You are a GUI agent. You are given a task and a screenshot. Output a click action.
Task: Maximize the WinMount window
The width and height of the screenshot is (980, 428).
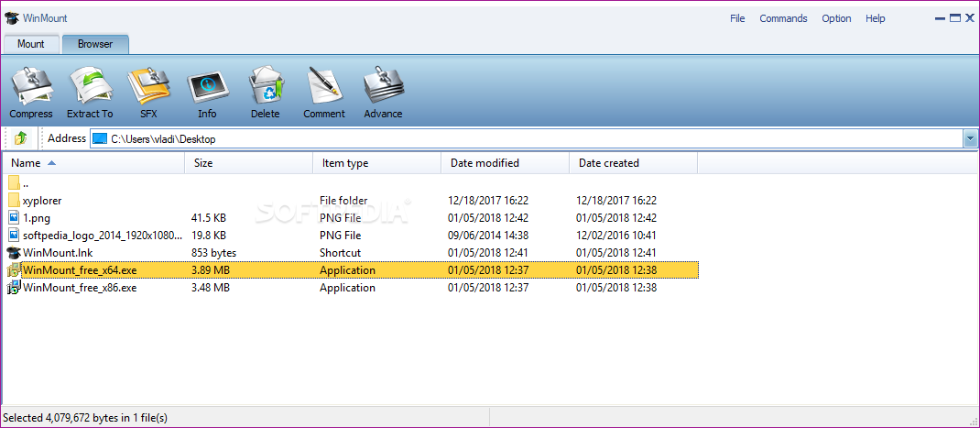955,18
